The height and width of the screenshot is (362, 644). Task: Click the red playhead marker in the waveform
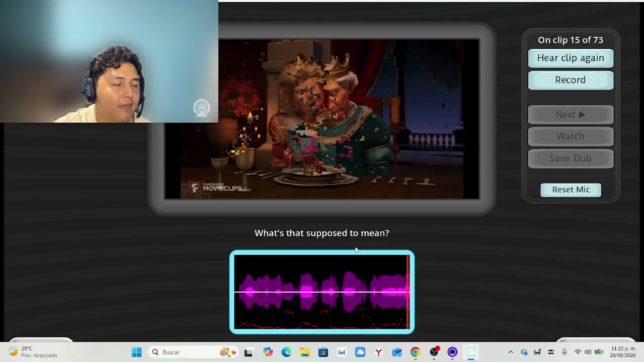tap(408, 292)
